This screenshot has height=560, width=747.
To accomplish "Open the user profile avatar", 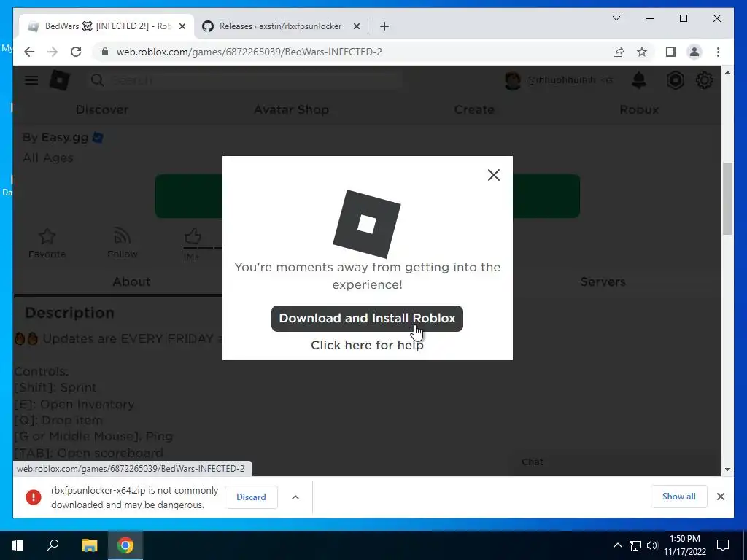I will pos(513,80).
